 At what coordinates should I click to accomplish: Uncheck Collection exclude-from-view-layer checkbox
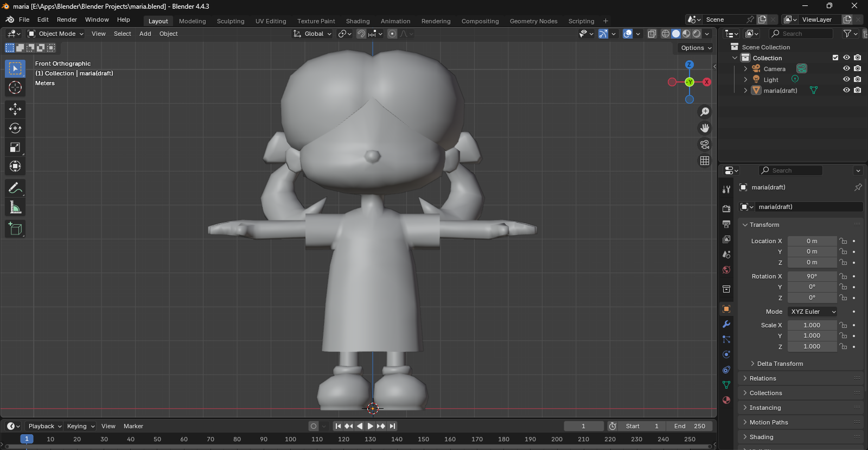(835, 58)
